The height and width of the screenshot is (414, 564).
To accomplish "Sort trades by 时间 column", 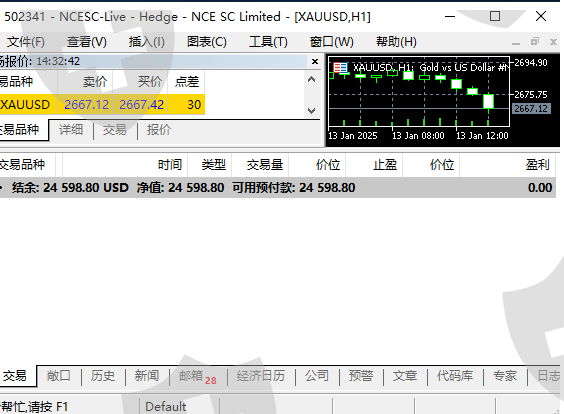I will 125,165.
